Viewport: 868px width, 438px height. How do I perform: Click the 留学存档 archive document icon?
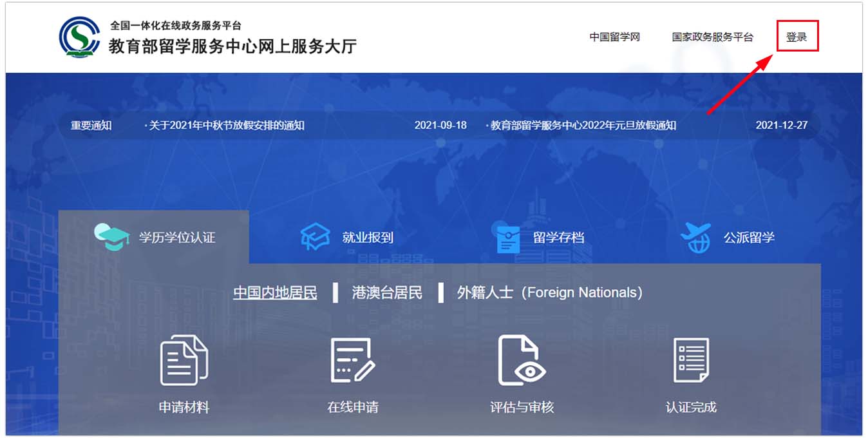pos(507,237)
